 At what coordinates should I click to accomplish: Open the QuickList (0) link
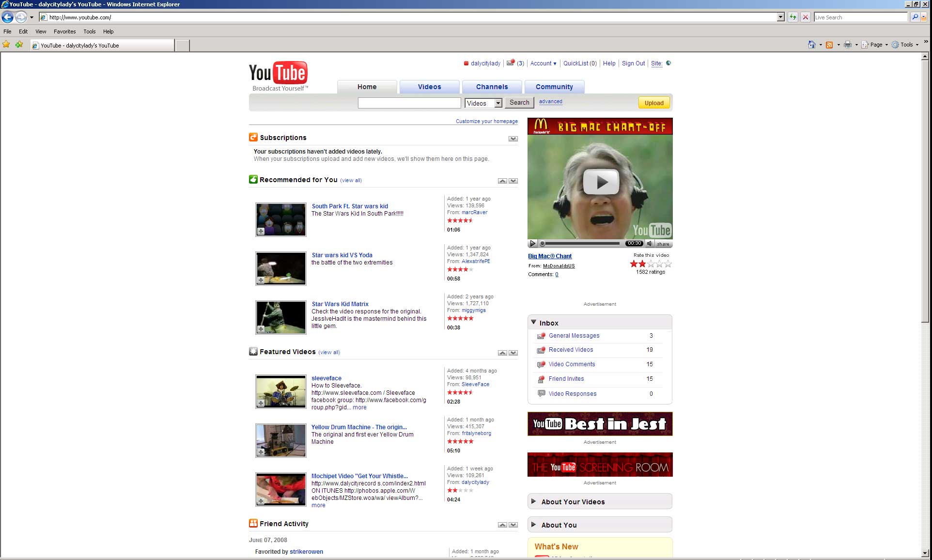[580, 63]
